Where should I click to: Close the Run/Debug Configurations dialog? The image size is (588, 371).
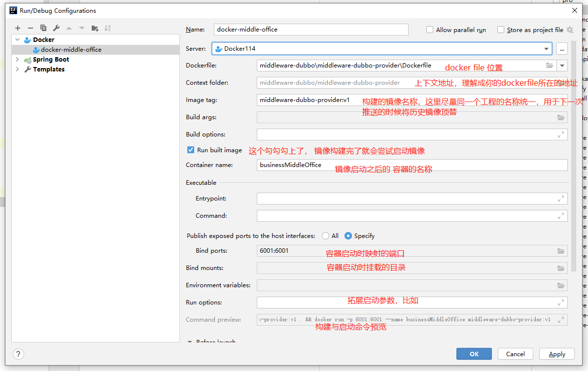coord(575,10)
